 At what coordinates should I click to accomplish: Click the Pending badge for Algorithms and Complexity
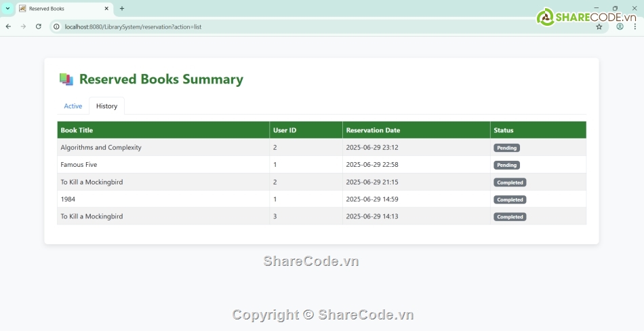[506, 148]
